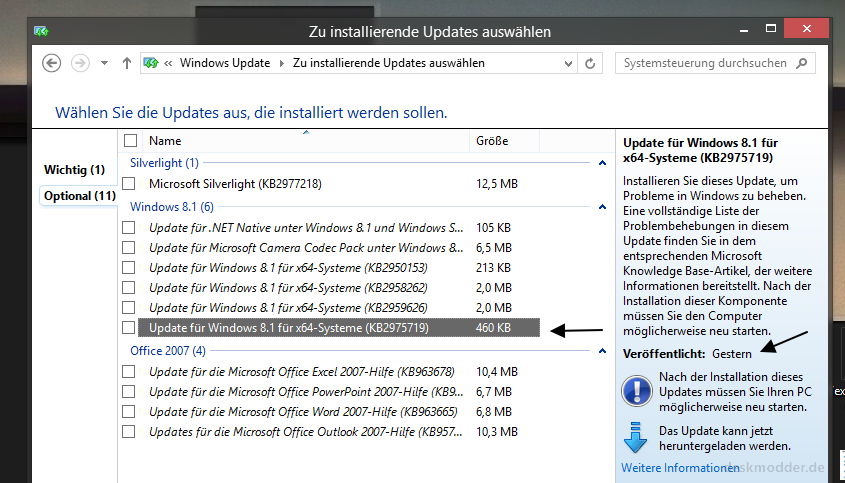Check the KB2975719 update checkbox

click(x=128, y=327)
